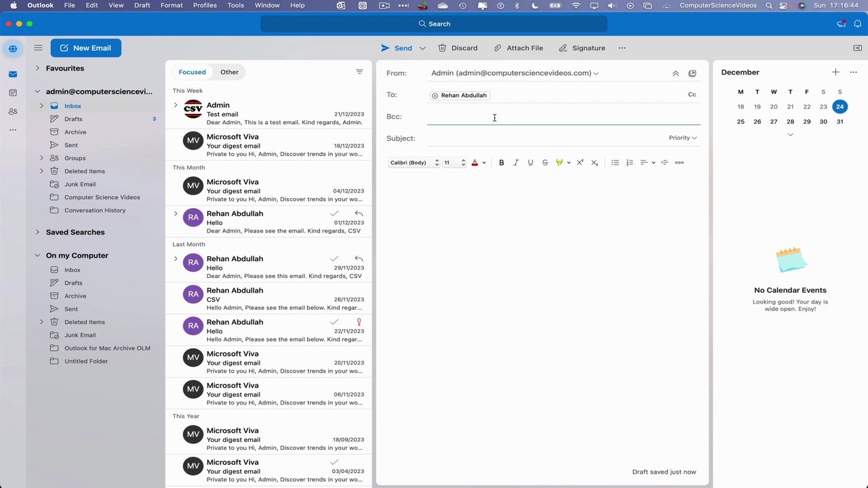Open the People view in the sidebar
Screen dimensions: 868x488
13,111
